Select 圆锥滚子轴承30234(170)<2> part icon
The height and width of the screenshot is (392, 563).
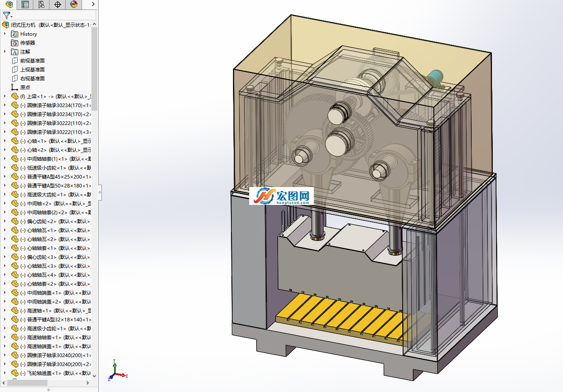(x=15, y=114)
